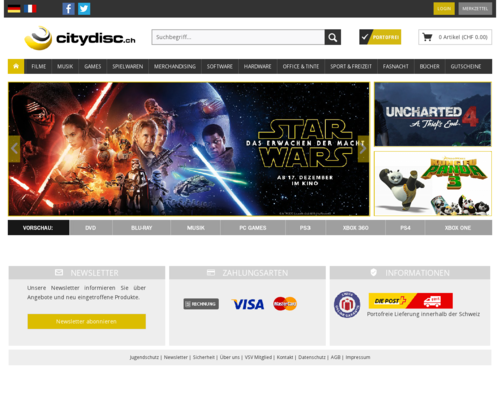Image resolution: width=500 pixels, height=400 pixels.
Task: Show next banner slide arrow
Action: point(363,149)
